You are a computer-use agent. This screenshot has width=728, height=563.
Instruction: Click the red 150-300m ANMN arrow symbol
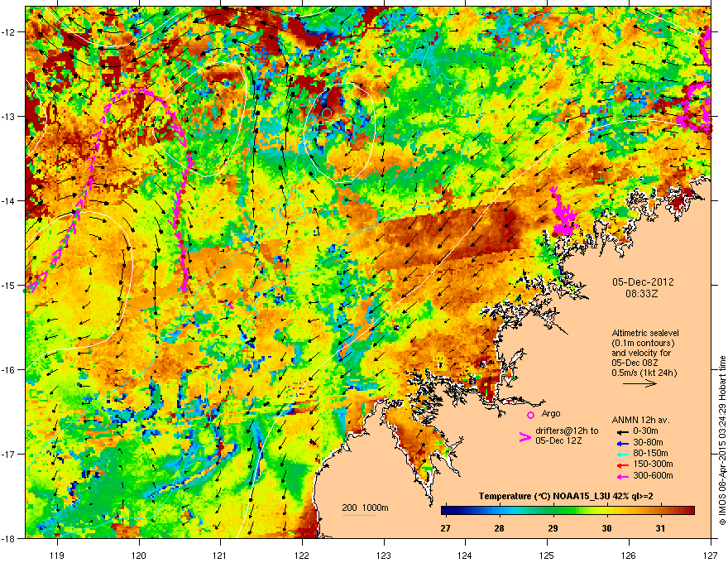[x=623, y=464]
